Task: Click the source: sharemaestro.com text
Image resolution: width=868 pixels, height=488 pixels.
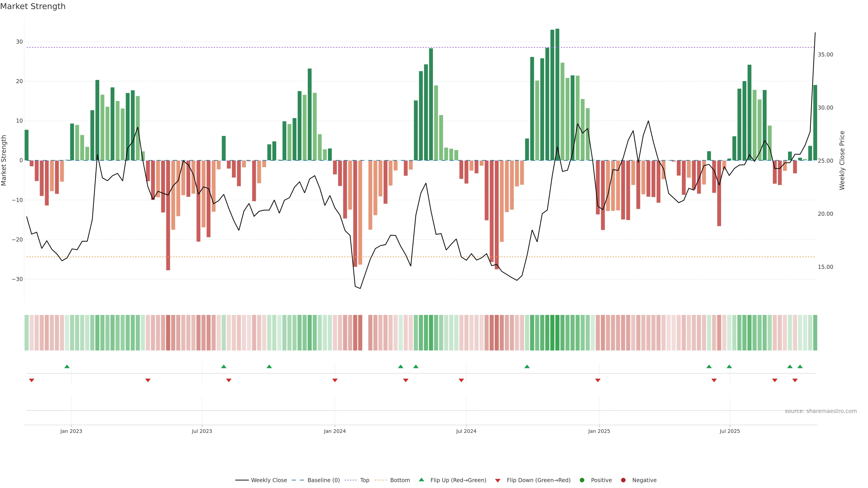Action: click(x=821, y=411)
